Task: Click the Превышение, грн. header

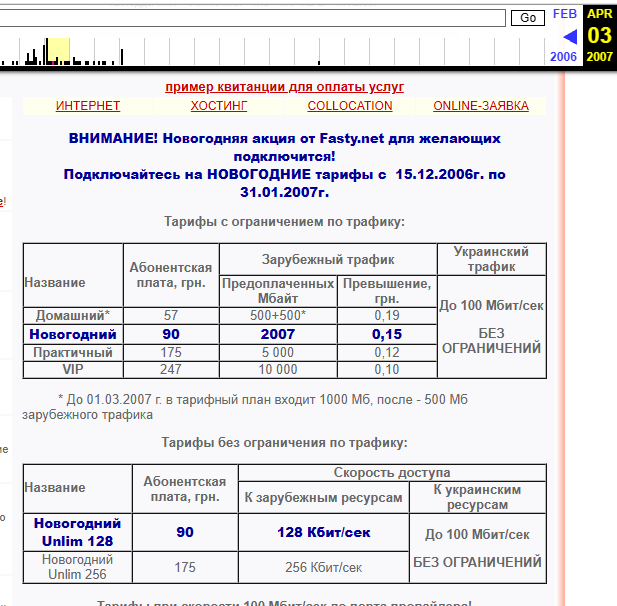Action: point(387,291)
